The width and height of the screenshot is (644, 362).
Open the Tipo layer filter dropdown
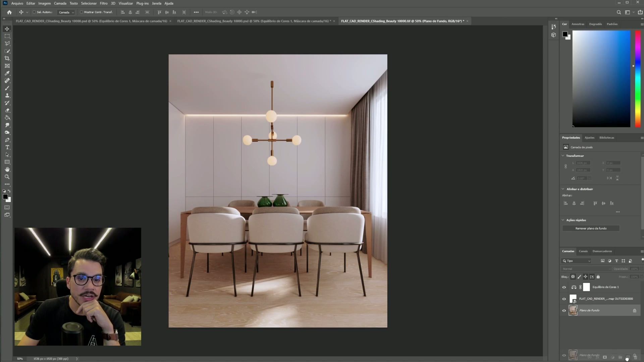coord(576,261)
